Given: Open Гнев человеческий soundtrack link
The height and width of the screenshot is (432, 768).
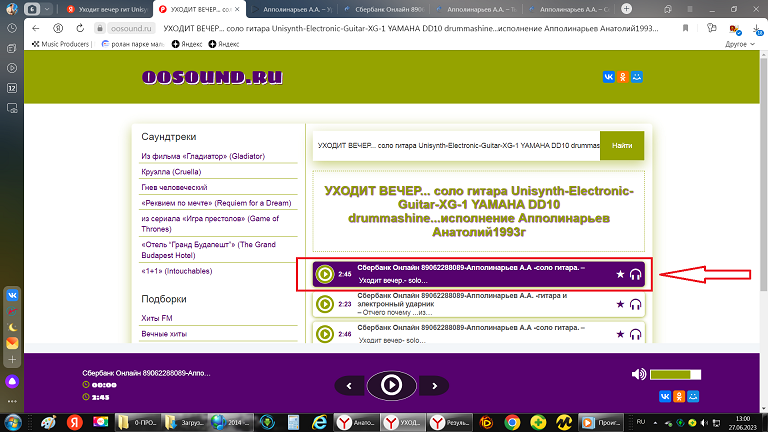Looking at the screenshot, I should 174,188.
